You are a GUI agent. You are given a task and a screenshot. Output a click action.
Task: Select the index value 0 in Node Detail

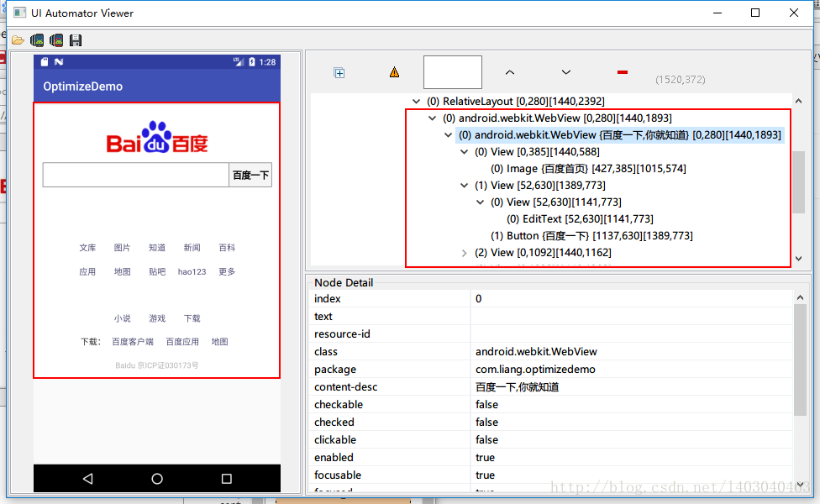[x=479, y=299]
